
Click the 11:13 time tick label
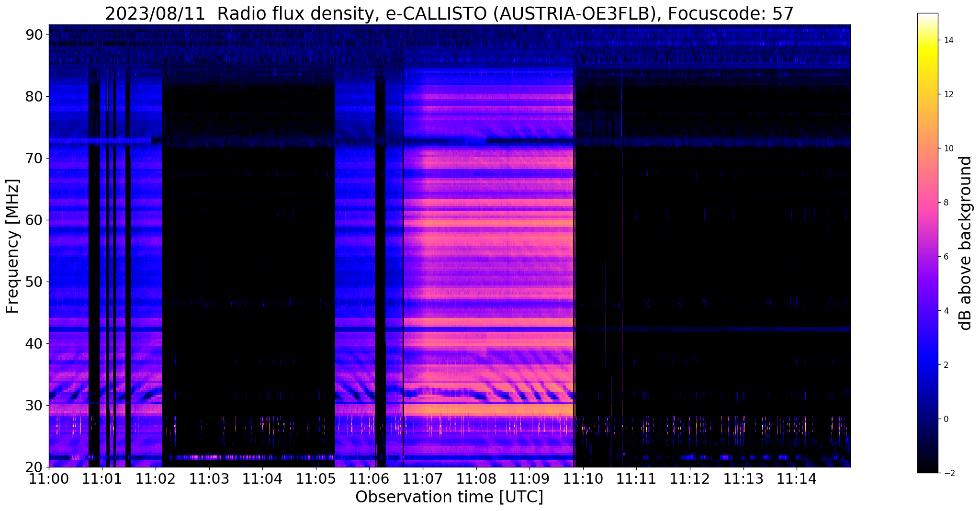point(743,478)
